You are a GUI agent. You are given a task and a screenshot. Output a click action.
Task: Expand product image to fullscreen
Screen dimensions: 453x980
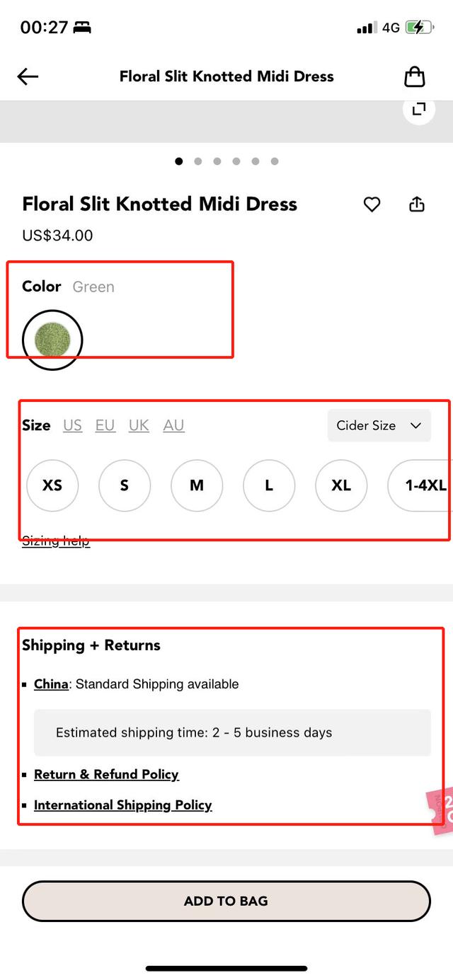[418, 109]
